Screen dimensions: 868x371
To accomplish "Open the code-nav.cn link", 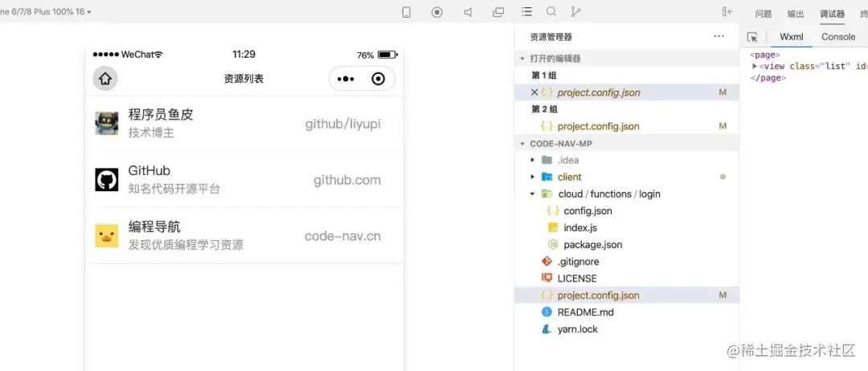I will pyautogui.click(x=342, y=237).
